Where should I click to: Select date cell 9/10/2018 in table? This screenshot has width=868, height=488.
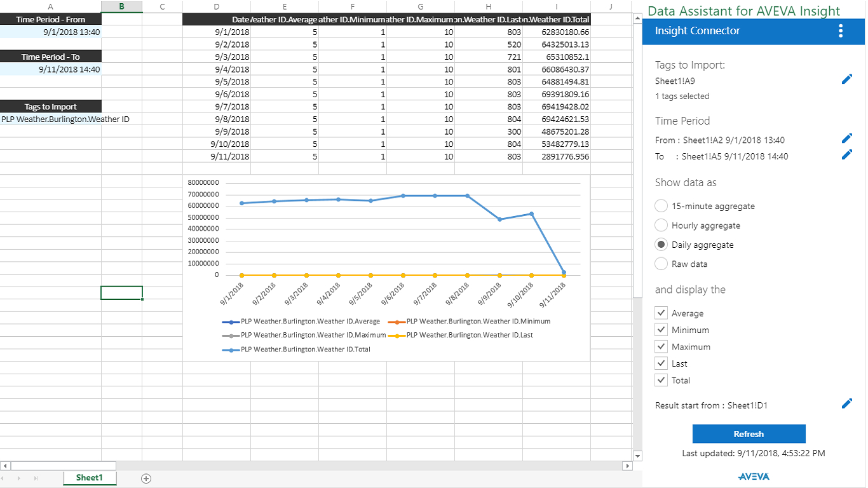217,144
